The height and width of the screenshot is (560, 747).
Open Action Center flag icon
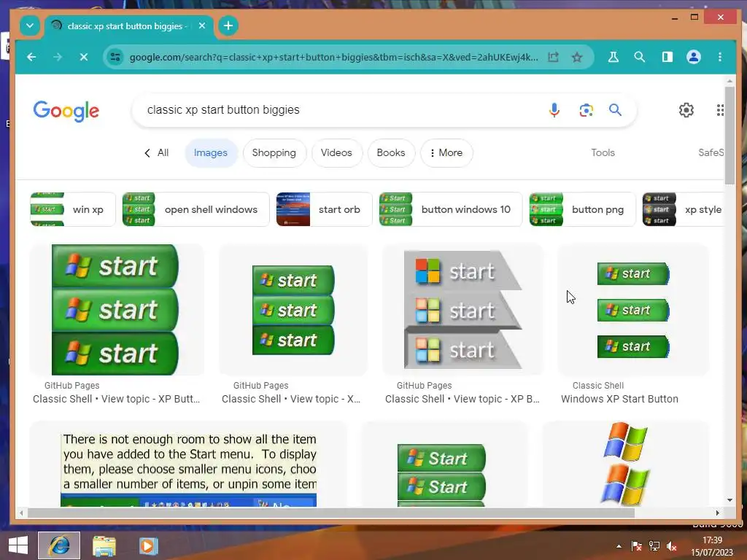click(636, 546)
